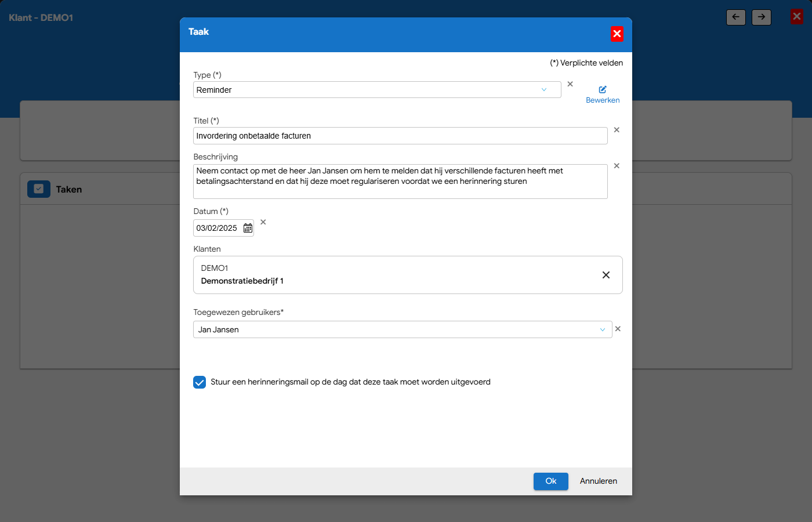Click the Klant - DEMO1 window title
The width and height of the screenshot is (812, 522).
[x=41, y=18]
